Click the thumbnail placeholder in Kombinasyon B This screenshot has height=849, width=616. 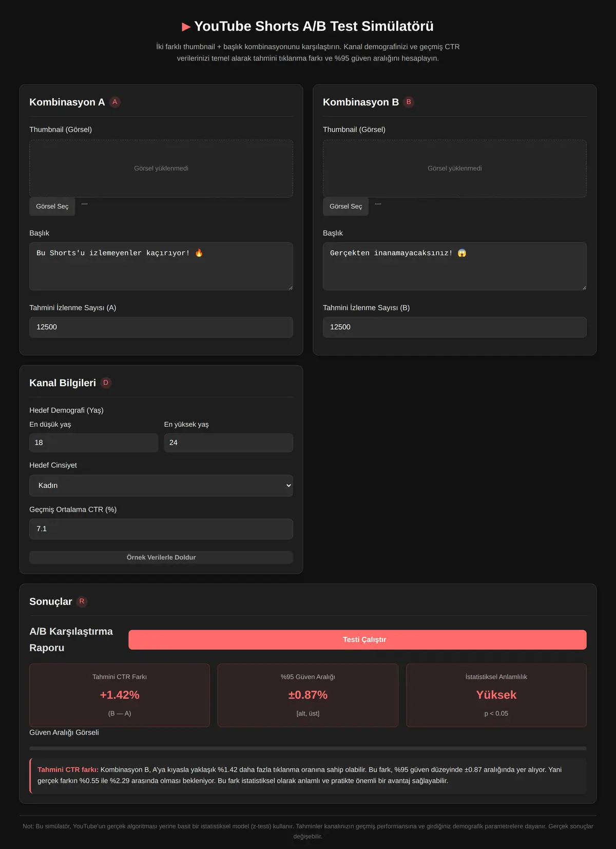tap(455, 168)
